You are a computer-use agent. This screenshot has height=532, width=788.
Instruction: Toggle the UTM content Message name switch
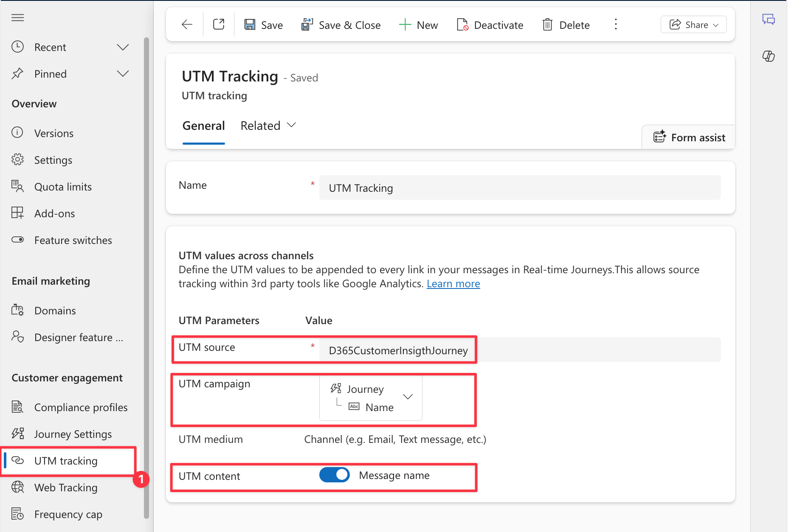coord(335,475)
